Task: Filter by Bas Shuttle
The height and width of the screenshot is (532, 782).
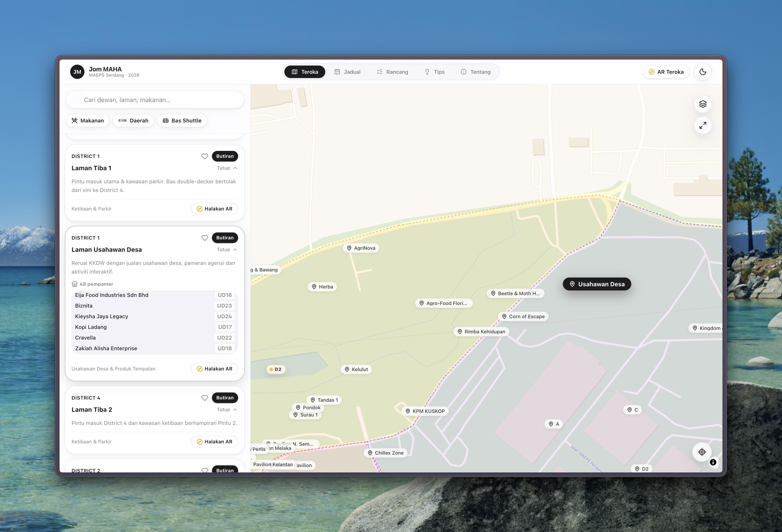Action: point(182,120)
